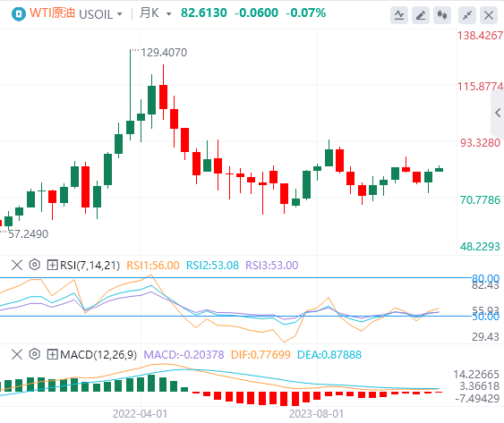Click the MACD(12,26,9) label

pos(98,355)
